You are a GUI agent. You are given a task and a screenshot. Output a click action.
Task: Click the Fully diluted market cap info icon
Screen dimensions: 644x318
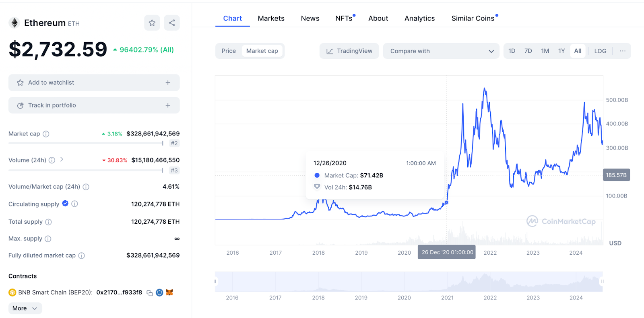(81, 256)
